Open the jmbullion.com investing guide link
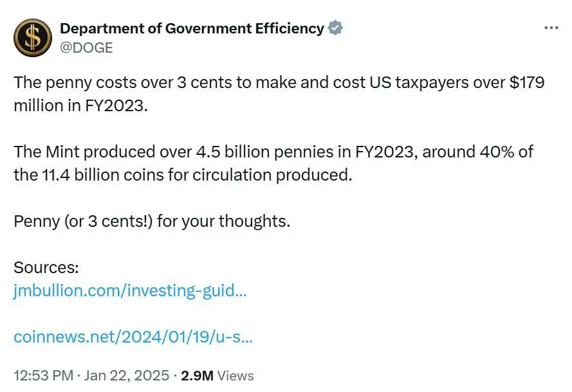572x392 pixels. coord(130,290)
